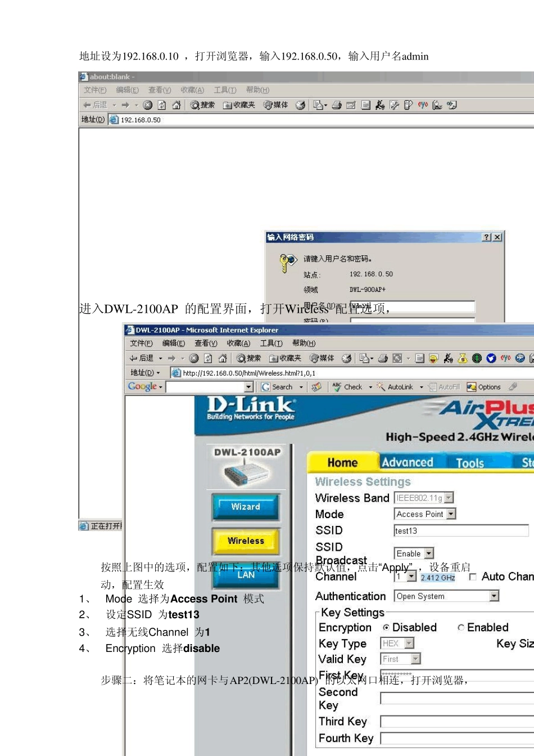Open 文件(F) menu in DWL-2100AP window
Image resolution: width=534 pixels, height=756 pixels.
141,343
